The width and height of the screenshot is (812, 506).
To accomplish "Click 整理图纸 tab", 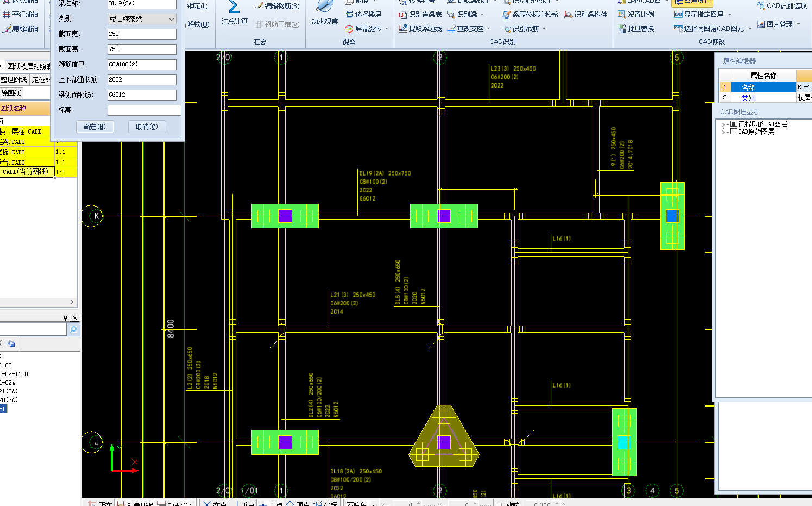I will 14,79.
